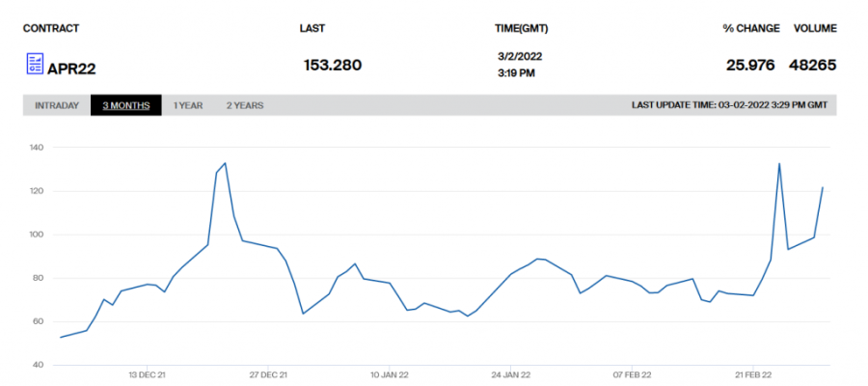
Task: Click the 21 FEB 22 x-axis label
Action: 755,374
